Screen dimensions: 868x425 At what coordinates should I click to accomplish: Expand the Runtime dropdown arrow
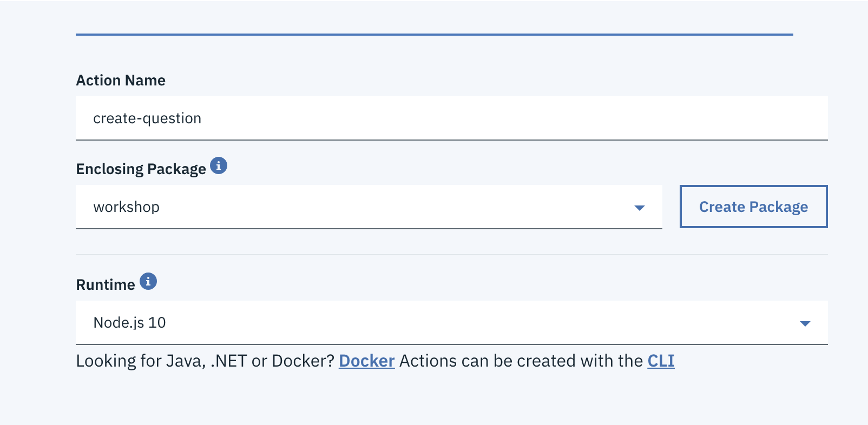point(805,323)
